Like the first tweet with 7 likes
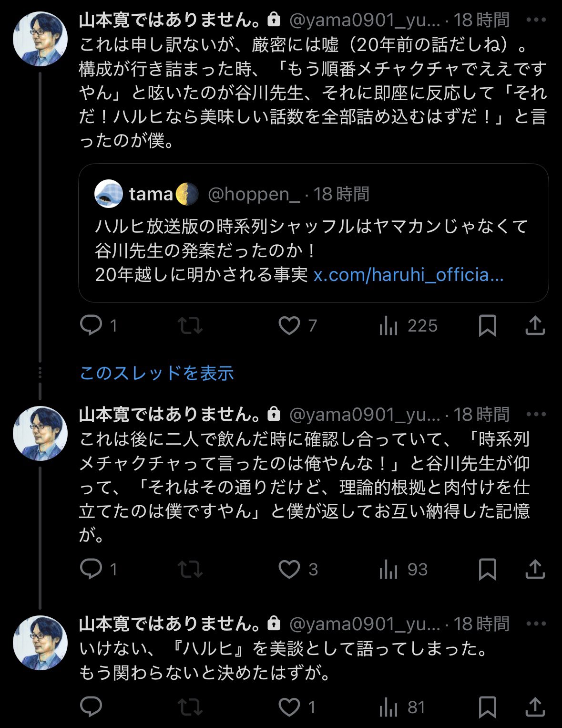The image size is (562, 728). coord(289,325)
